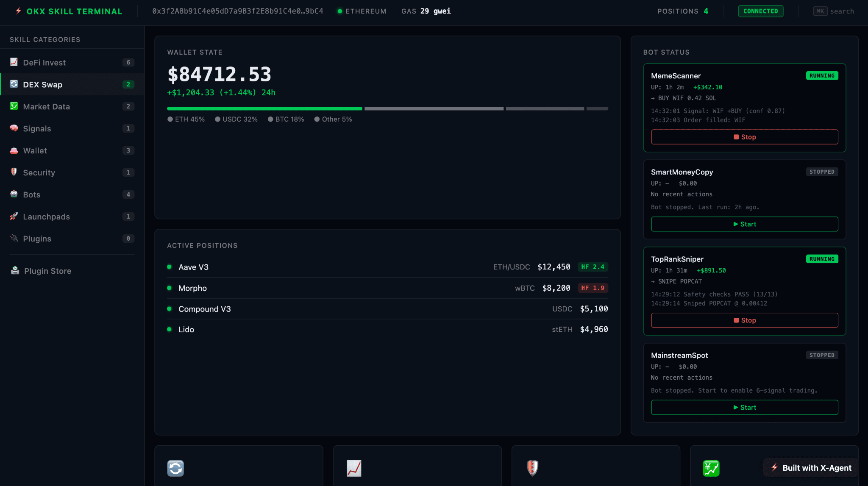
Task: Click the DeFi Invest chart icon
Action: (x=14, y=62)
